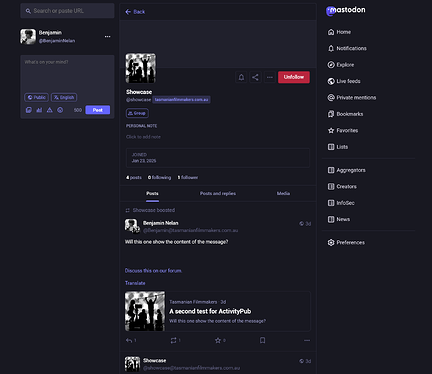Open the Aggregators list

(x=346, y=170)
